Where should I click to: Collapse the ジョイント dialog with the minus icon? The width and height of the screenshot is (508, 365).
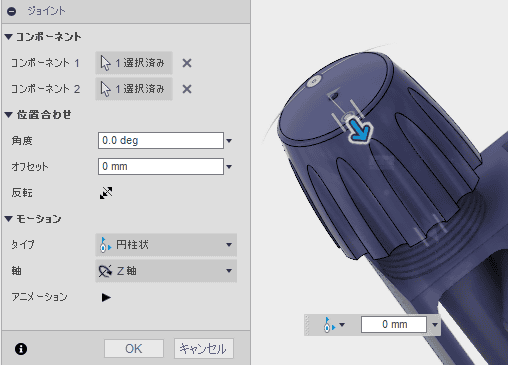coord(12,11)
